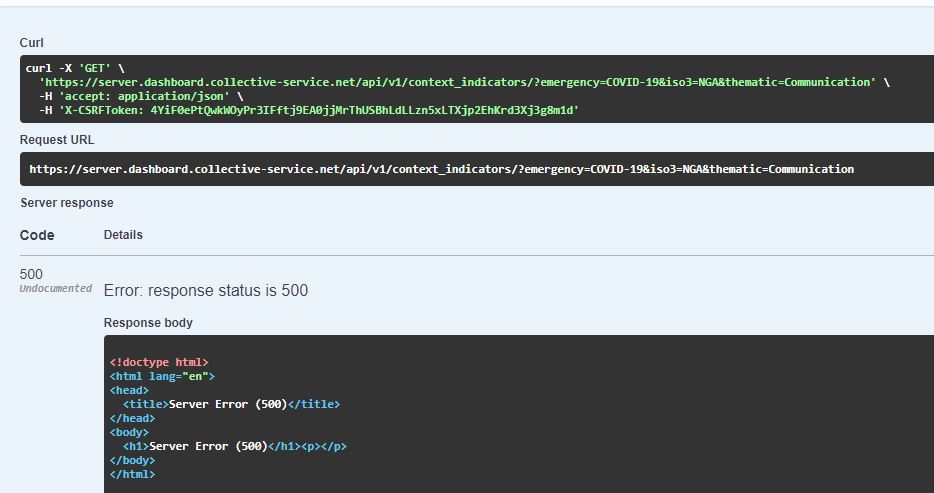Click the 'Undocumented' label
The width and height of the screenshot is (934, 493).
point(55,289)
